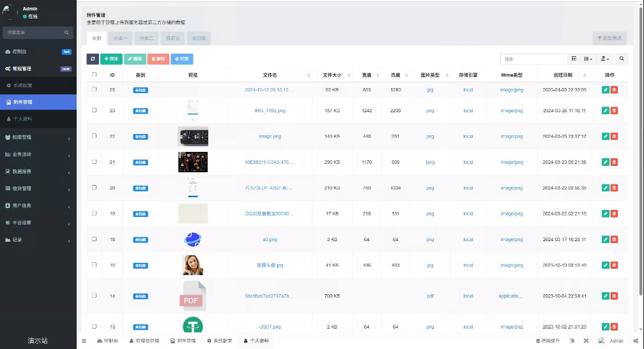Switch to the 分类一 tab
Image resolution: width=644 pixels, height=349 pixels.
coord(120,38)
